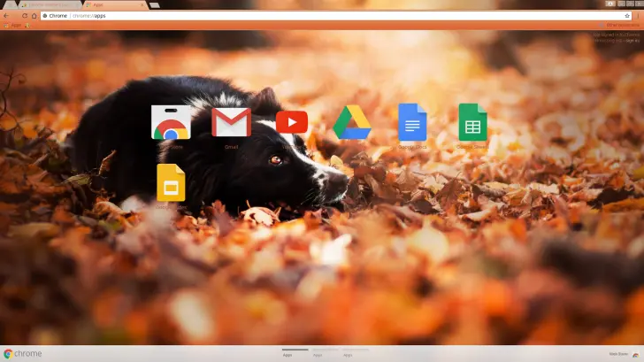Switch to the Apps browser tab
This screenshot has height=362, width=644.
[x=113, y=5]
